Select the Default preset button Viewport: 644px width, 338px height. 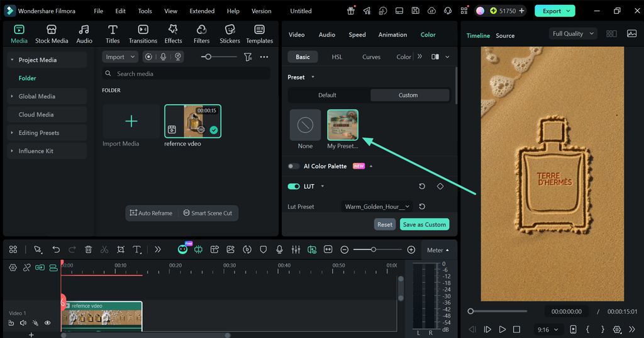(x=327, y=95)
